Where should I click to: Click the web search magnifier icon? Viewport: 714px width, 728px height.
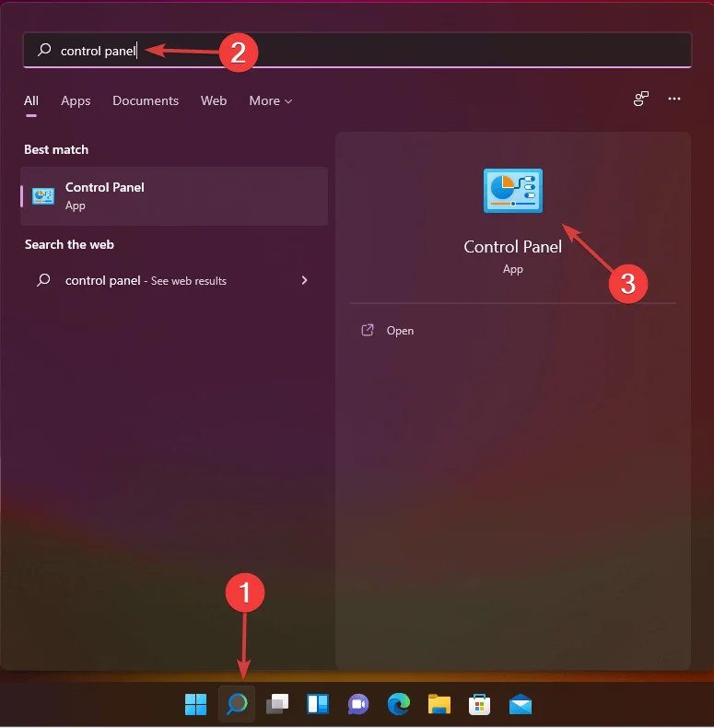[x=43, y=280]
